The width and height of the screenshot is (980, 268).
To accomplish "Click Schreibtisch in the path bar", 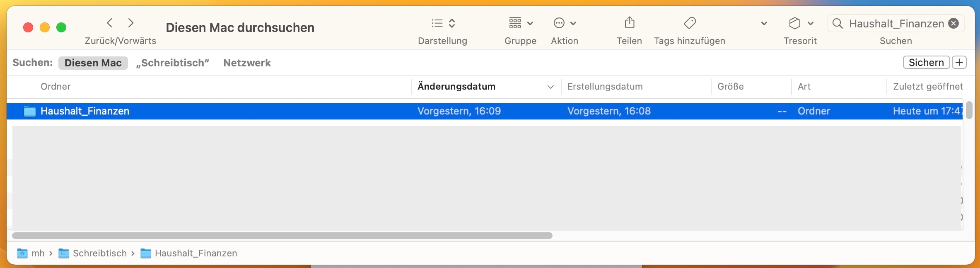I will pyautogui.click(x=99, y=253).
